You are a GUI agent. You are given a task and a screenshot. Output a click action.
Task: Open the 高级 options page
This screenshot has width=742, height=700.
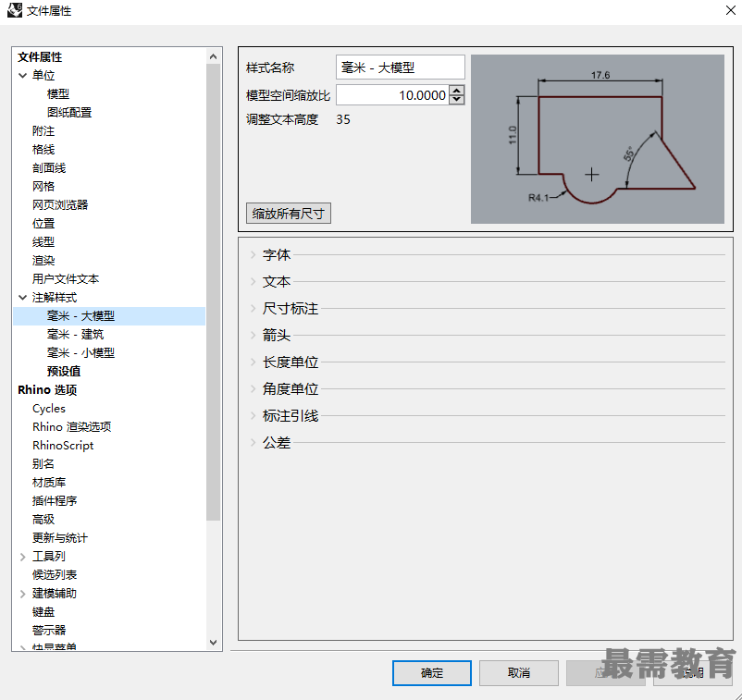pos(43,520)
